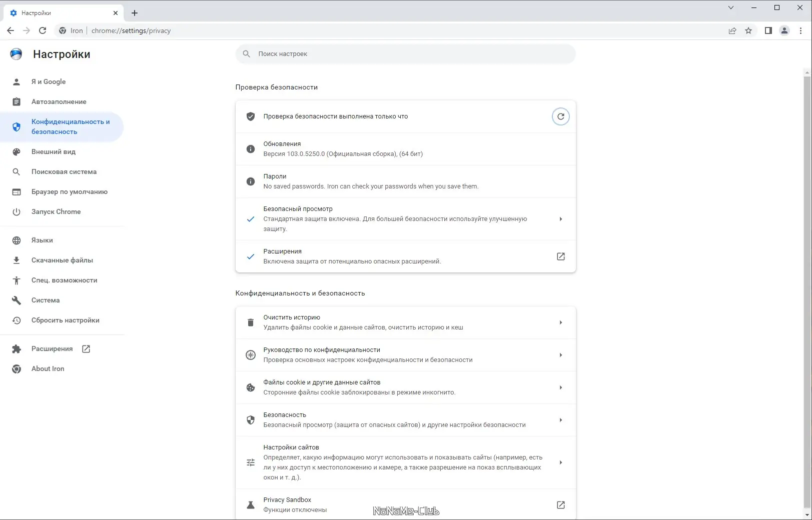Click the bookmark star icon

pos(748,30)
